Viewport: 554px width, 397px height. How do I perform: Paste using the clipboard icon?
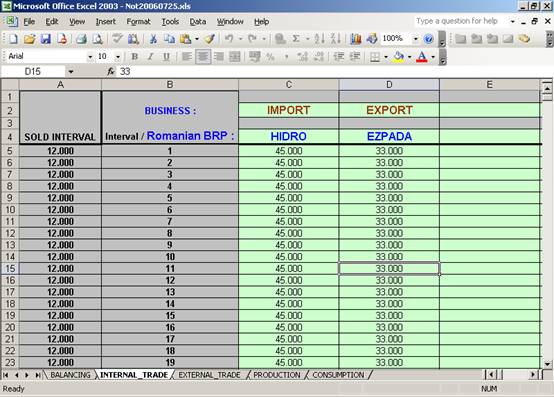185,39
